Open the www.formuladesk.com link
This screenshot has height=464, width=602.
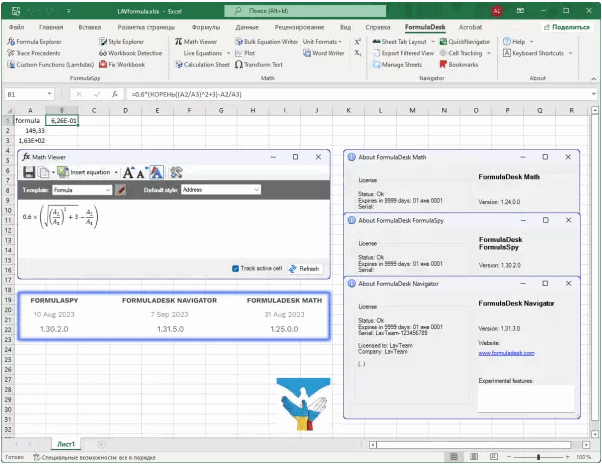(x=506, y=353)
